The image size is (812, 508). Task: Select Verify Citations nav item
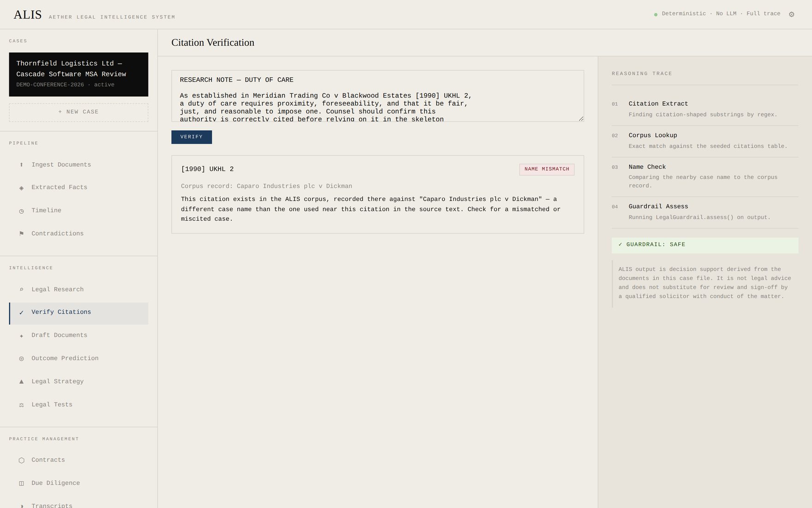point(78,314)
